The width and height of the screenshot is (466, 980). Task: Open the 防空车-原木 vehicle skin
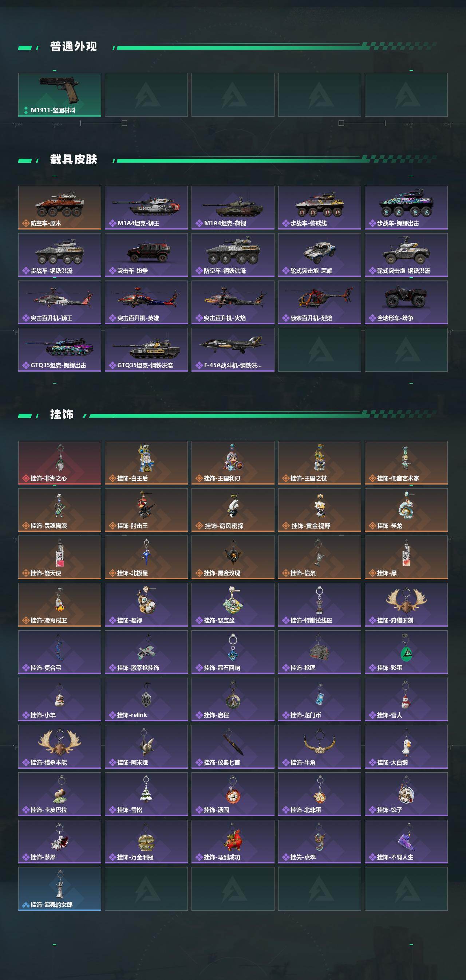60,208
